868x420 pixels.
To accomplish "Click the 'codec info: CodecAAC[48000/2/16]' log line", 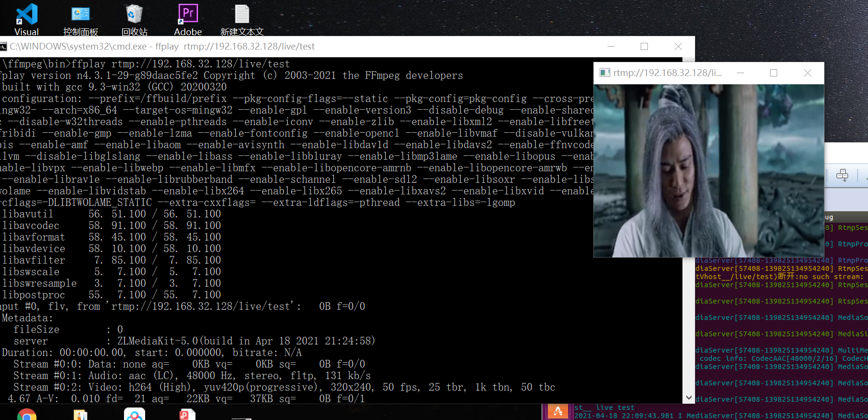I will tap(784, 358).
